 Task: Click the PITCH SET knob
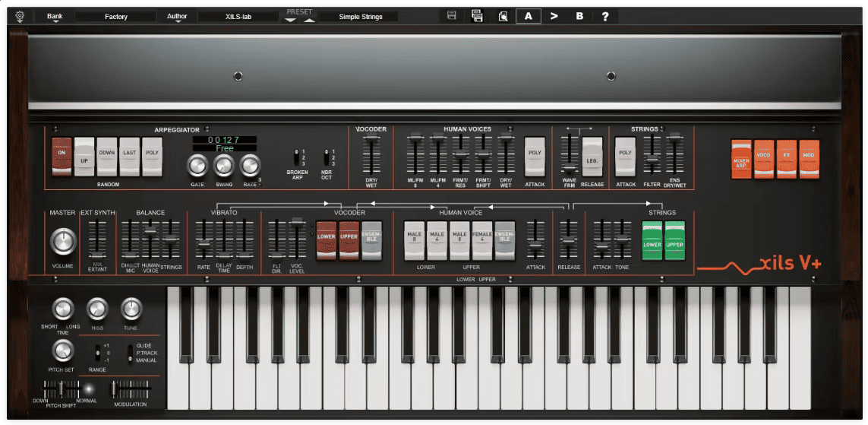[x=63, y=350]
